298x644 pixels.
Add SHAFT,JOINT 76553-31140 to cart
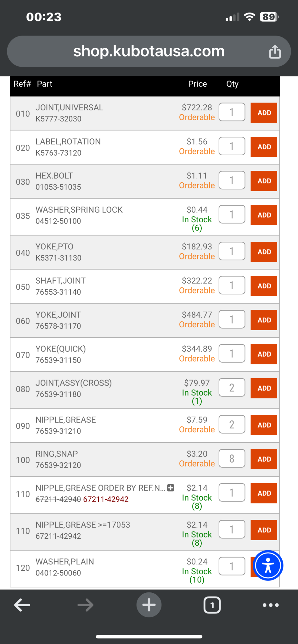click(264, 286)
